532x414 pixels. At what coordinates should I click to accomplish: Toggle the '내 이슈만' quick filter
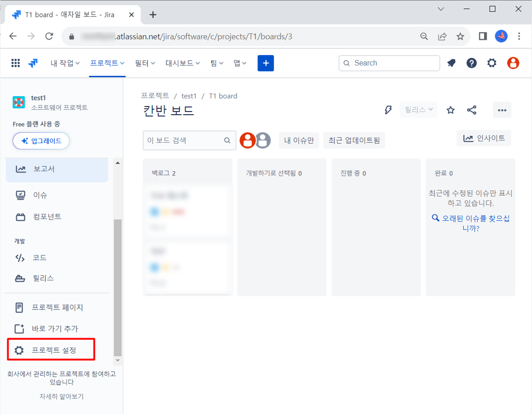(x=299, y=140)
